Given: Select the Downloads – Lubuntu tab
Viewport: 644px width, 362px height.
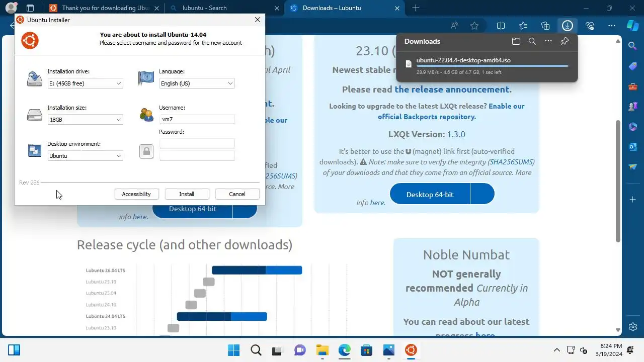Looking at the screenshot, I should [345, 8].
